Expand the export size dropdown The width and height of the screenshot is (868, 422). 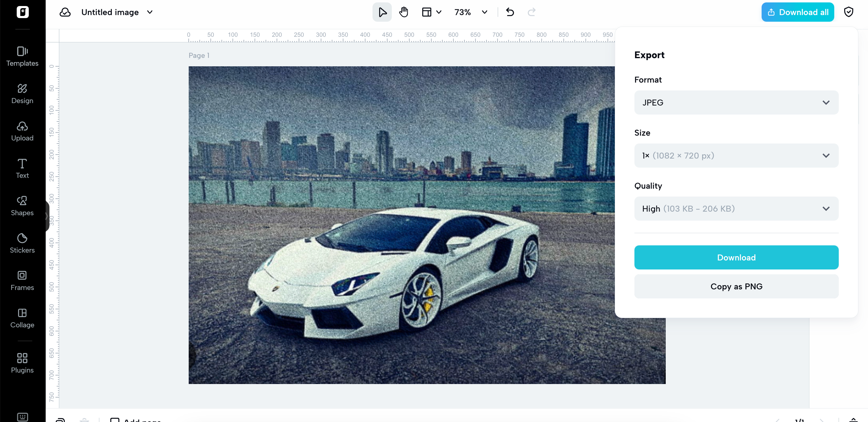coord(736,155)
